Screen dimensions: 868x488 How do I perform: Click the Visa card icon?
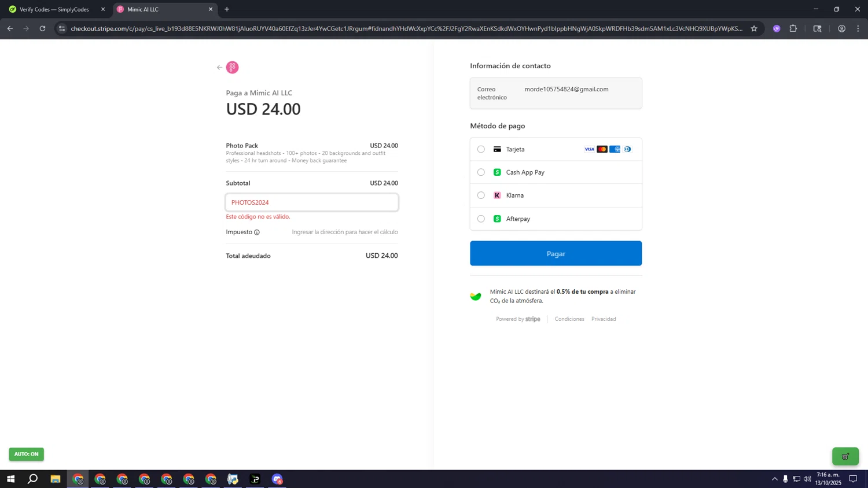click(589, 149)
